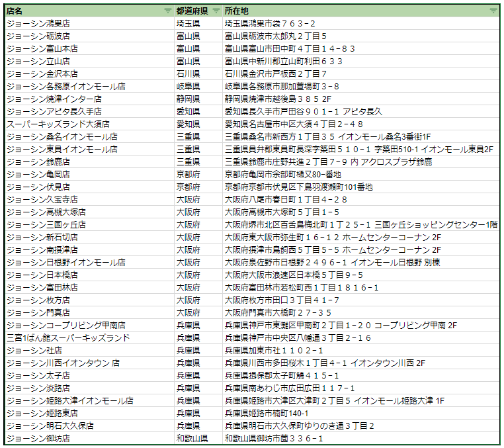Select the cell ジョーシン亀岡店

90,174
